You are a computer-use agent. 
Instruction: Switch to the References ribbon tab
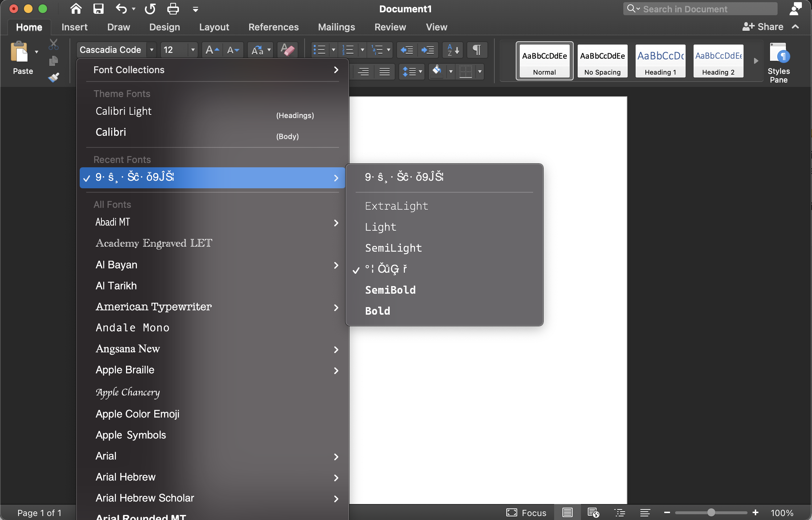click(x=273, y=27)
